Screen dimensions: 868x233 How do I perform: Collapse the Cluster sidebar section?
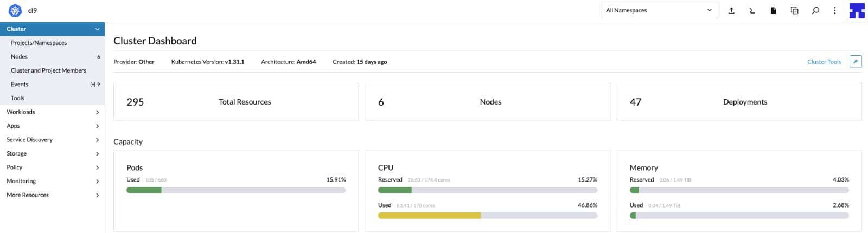[97, 29]
